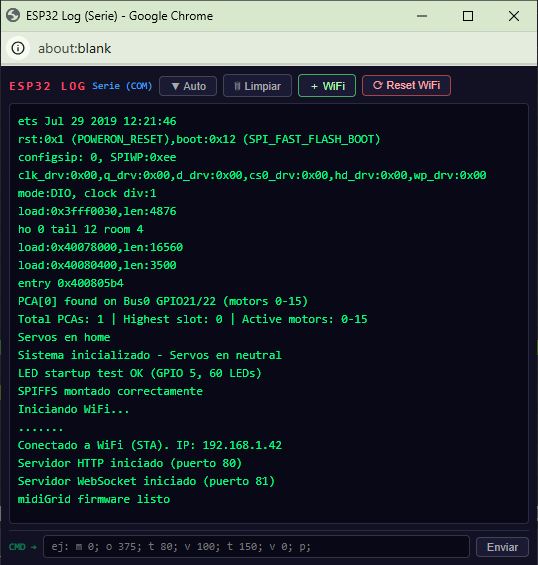This screenshot has height=565, width=538.
Task: Click the site info icon beside about:blank
Action: pyautogui.click(x=18, y=48)
